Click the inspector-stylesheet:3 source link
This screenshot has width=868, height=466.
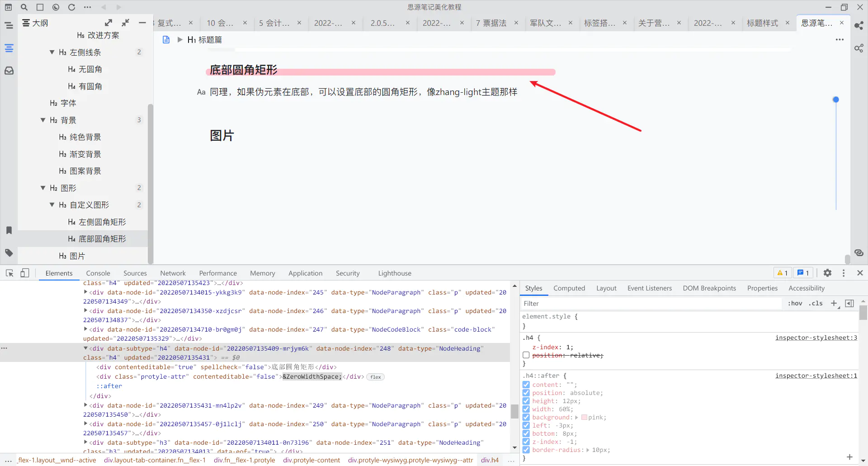(816, 338)
